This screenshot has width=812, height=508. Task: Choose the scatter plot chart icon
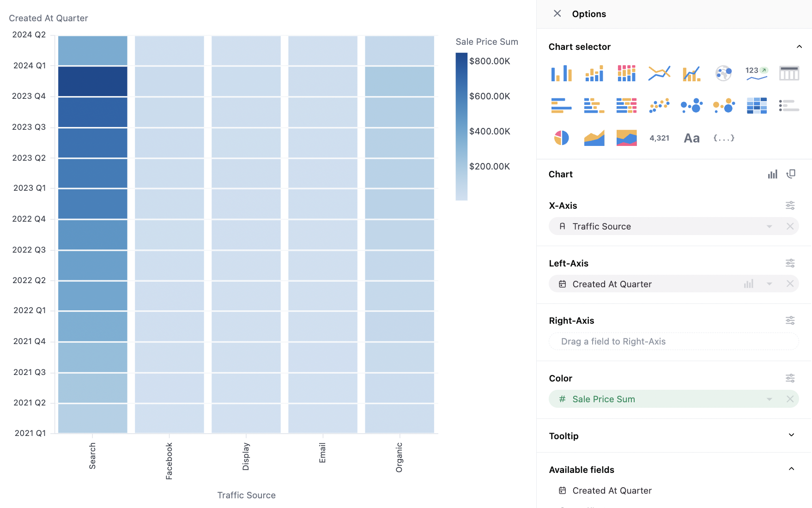[659, 105]
